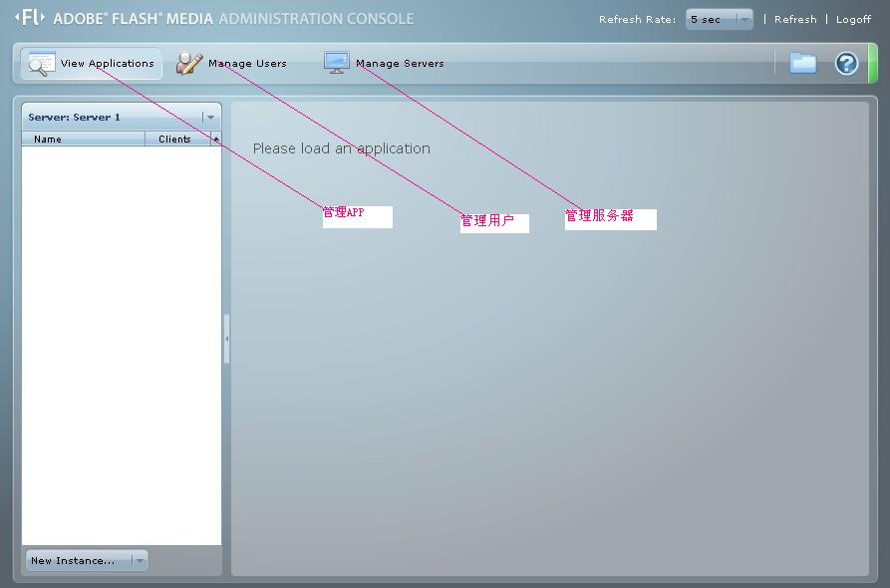The width and height of the screenshot is (890, 588).
Task: Click the View Applications magnifier icon
Action: coord(42,64)
